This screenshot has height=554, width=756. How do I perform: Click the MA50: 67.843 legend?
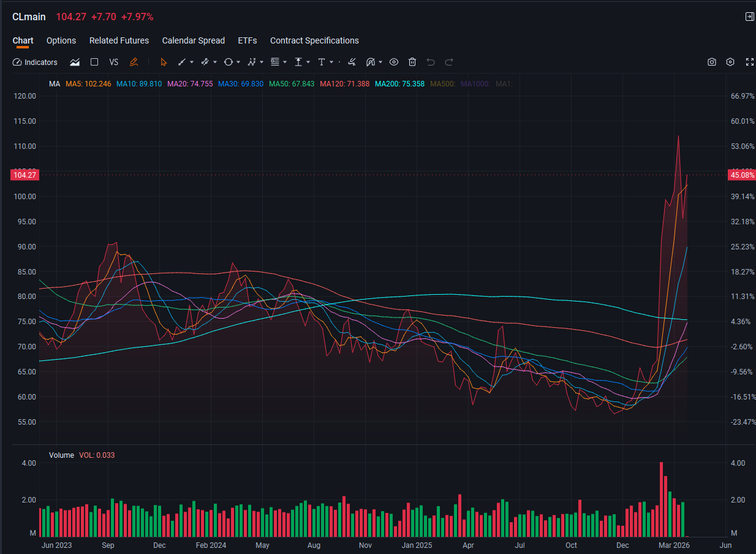tap(292, 84)
